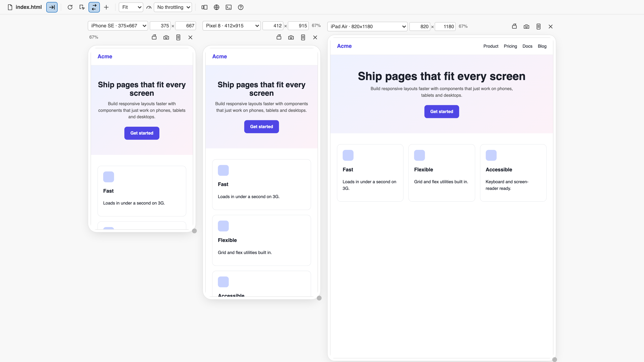This screenshot has height=362, width=644.
Task: Capture full page of iPhone SE pane
Action: click(178, 37)
